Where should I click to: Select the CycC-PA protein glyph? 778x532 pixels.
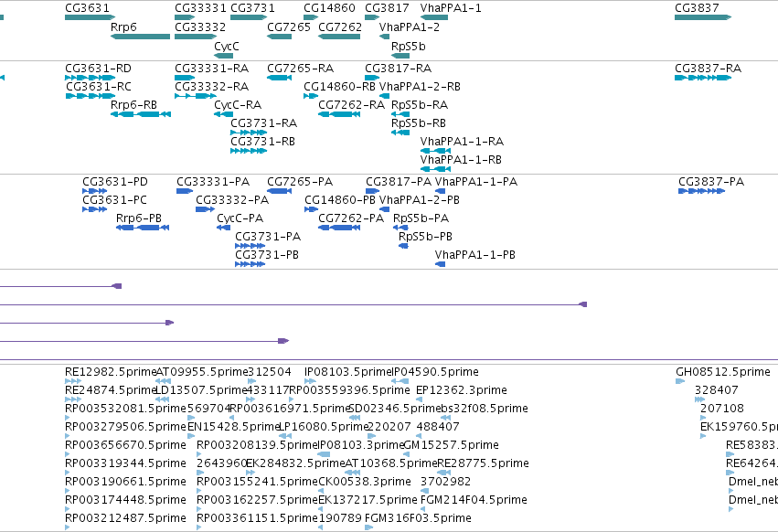pos(224,228)
